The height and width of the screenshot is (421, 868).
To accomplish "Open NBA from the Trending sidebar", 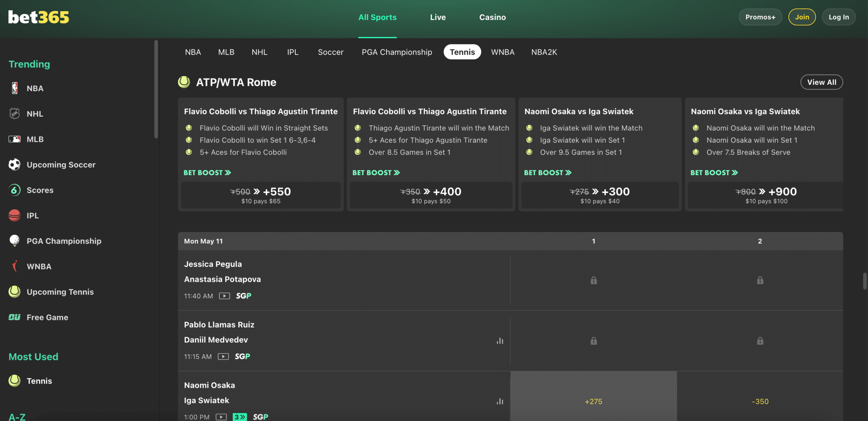I will coord(35,88).
